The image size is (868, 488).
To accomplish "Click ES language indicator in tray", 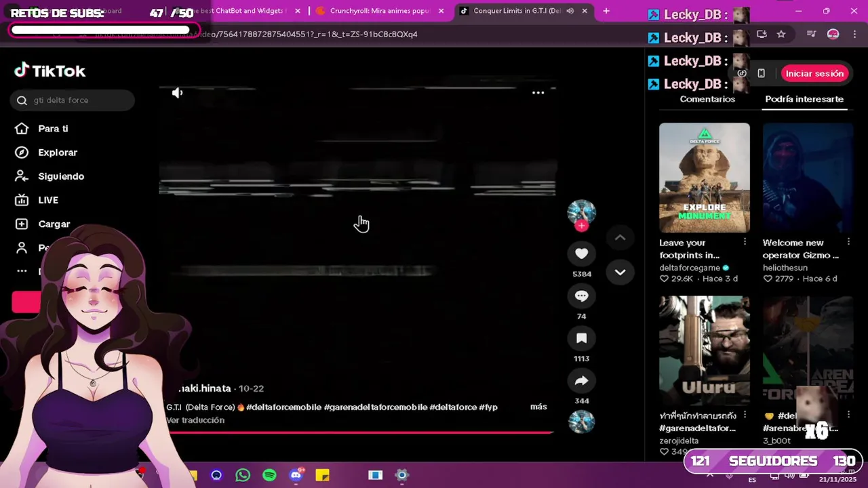I will tap(752, 479).
